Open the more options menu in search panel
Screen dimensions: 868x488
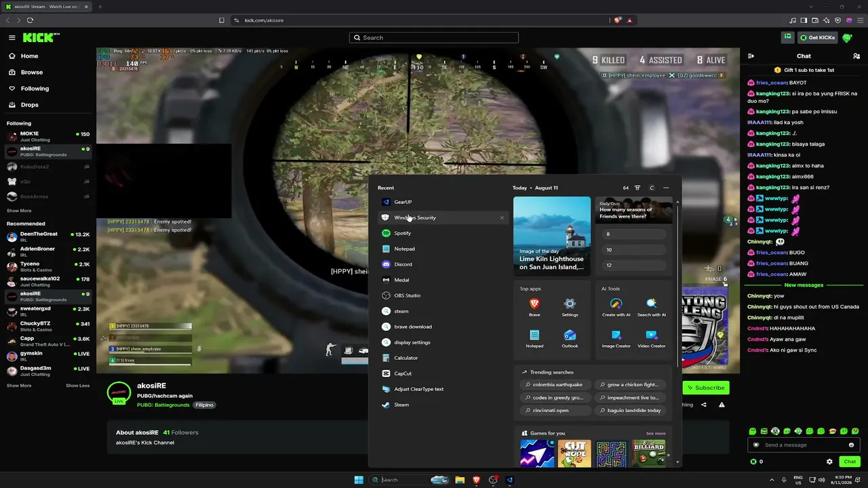point(666,188)
